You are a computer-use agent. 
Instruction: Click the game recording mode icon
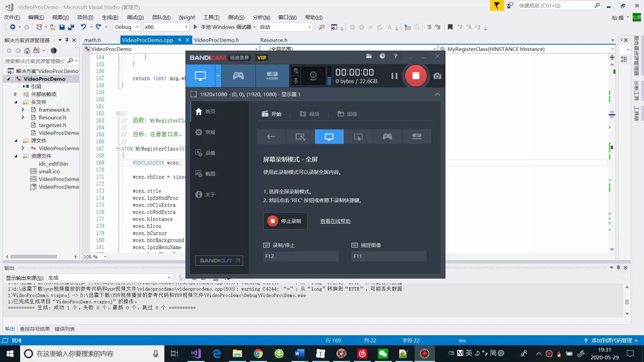(x=387, y=136)
